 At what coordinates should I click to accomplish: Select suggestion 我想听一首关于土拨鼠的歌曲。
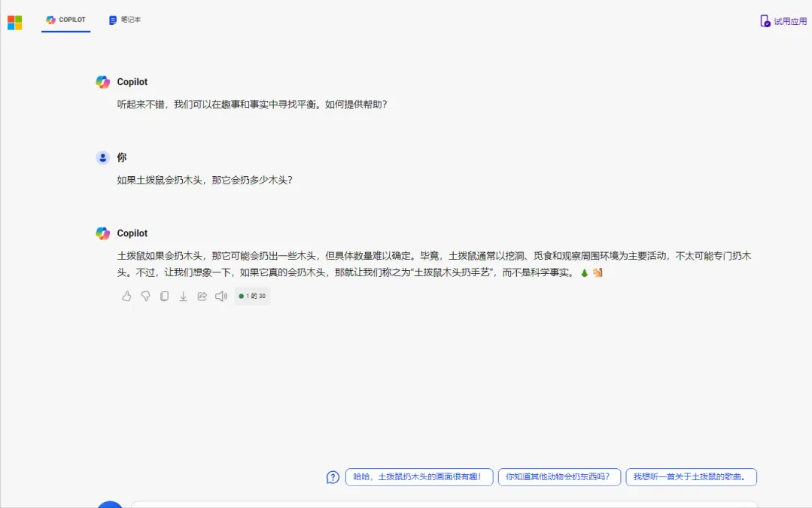pos(691,477)
